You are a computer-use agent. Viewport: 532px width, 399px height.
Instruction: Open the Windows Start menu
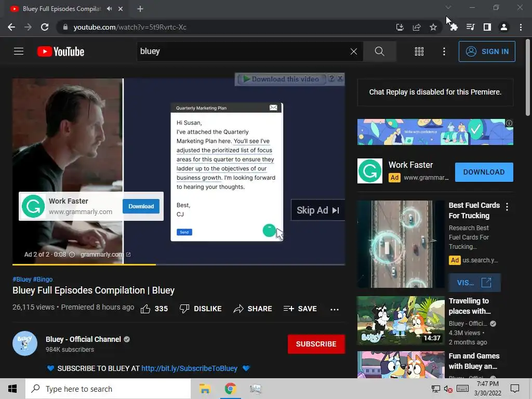tap(12, 389)
